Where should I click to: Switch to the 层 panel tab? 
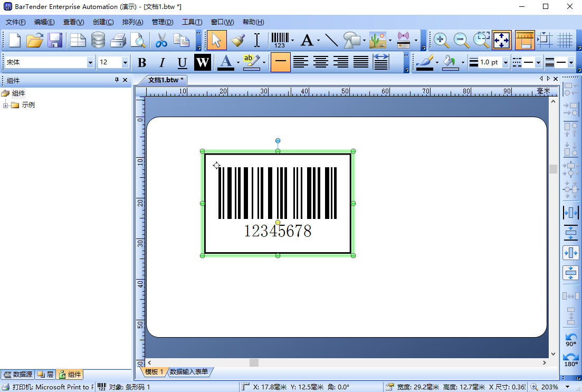[x=45, y=374]
